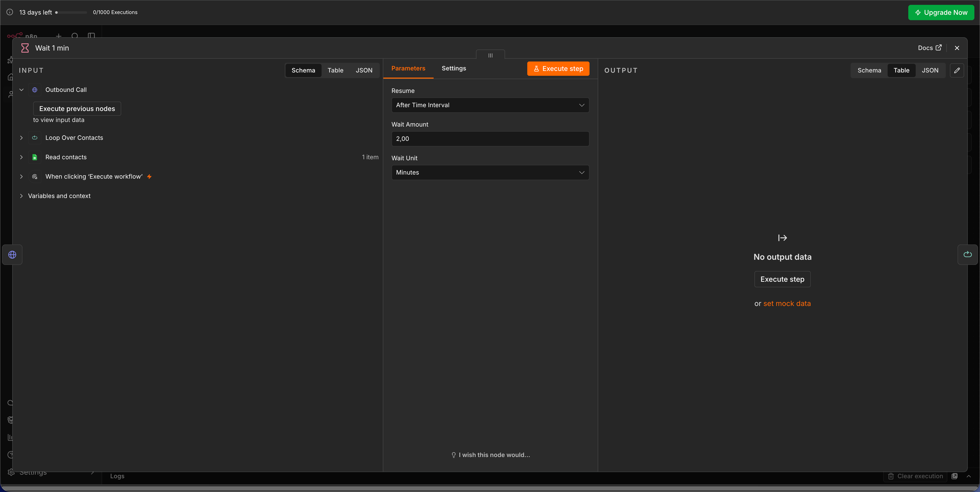The width and height of the screenshot is (980, 492).
Task: Click the Wait 1 min node title
Action: (52, 48)
